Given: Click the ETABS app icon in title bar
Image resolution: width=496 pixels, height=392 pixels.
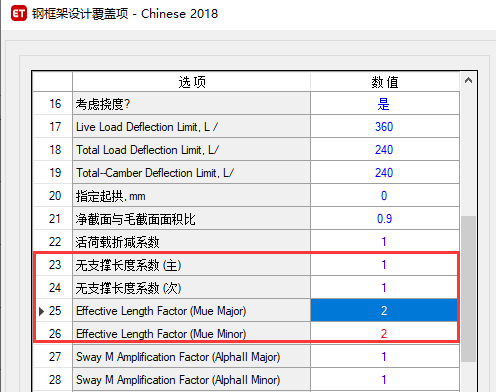Looking at the screenshot, I should (x=19, y=14).
